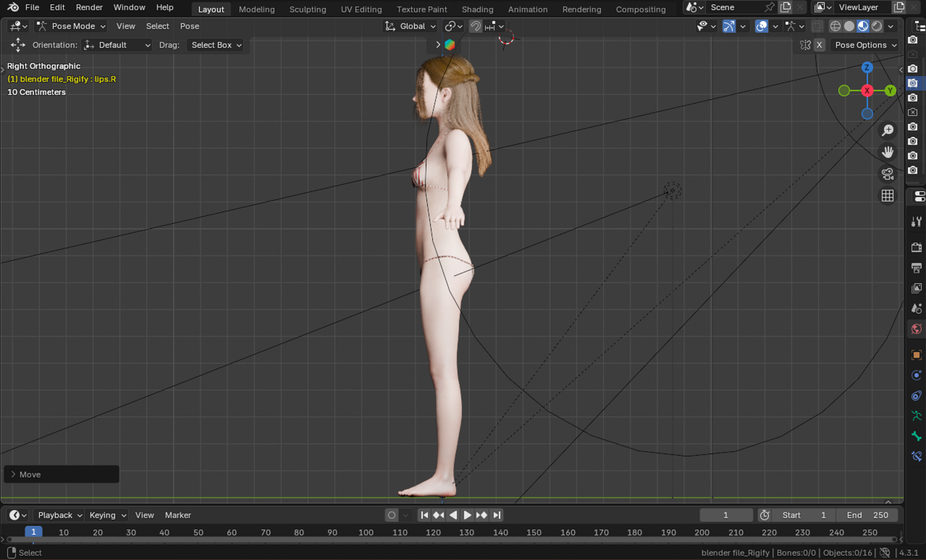This screenshot has height=560, width=926.
Task: Open the Pose Mode selector
Action: click(71, 26)
